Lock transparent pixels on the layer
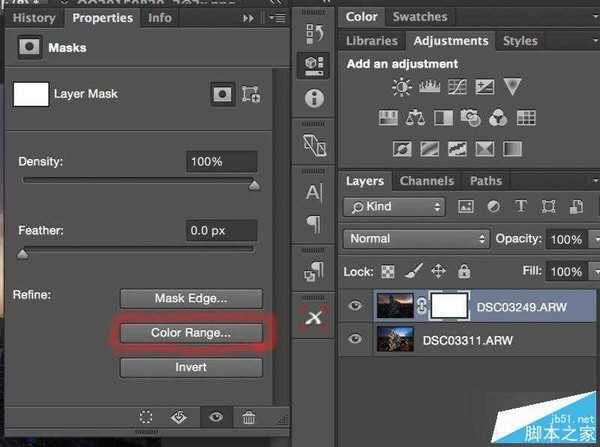This screenshot has width=600, height=447. (388, 271)
